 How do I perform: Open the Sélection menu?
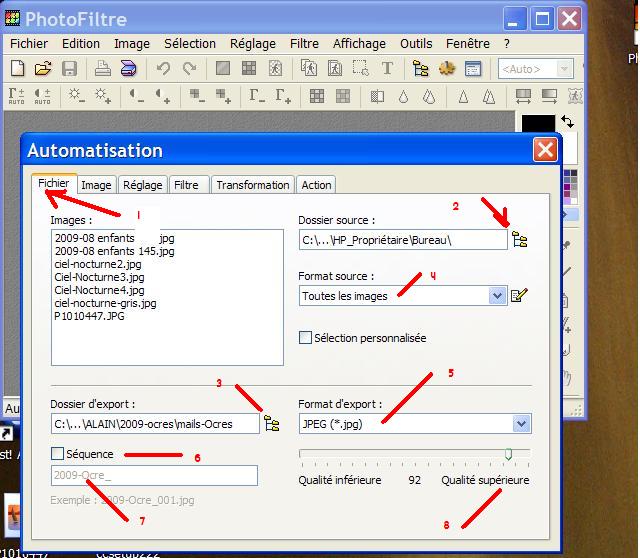(190, 43)
